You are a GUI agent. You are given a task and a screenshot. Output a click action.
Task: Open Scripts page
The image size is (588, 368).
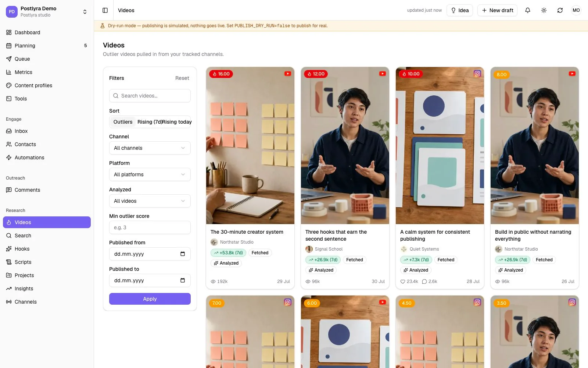[x=47, y=262]
